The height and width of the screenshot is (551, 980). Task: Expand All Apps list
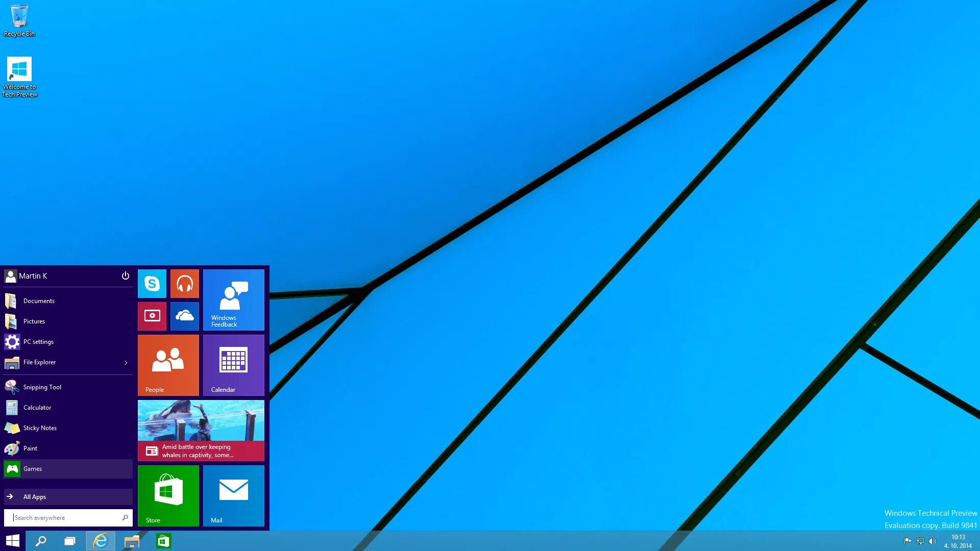click(35, 496)
